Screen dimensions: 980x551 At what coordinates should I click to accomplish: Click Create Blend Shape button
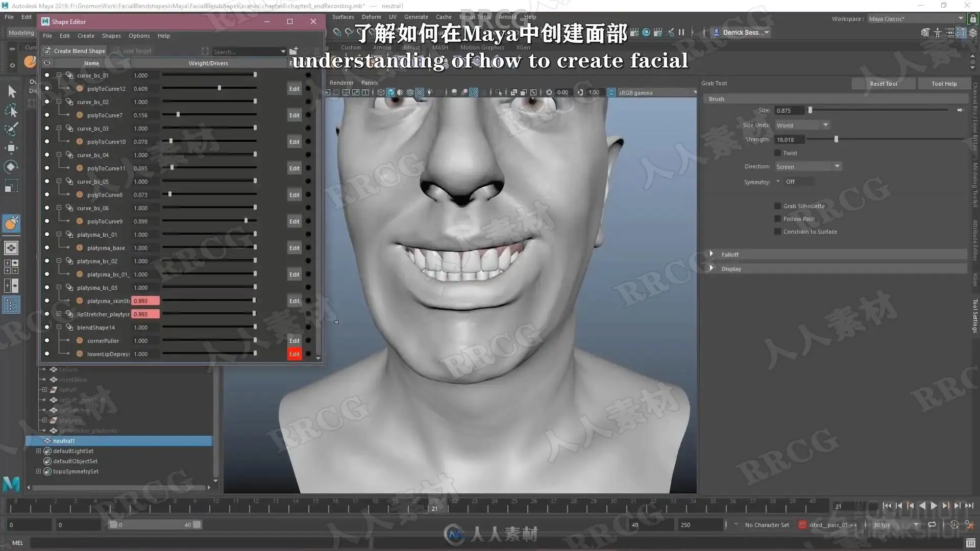75,51
